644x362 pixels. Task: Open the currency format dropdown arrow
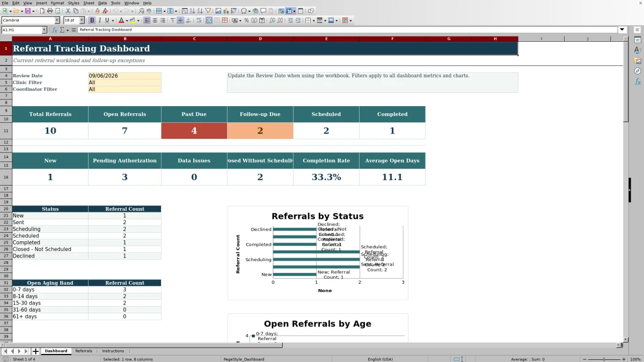pyautogui.click(x=240, y=20)
